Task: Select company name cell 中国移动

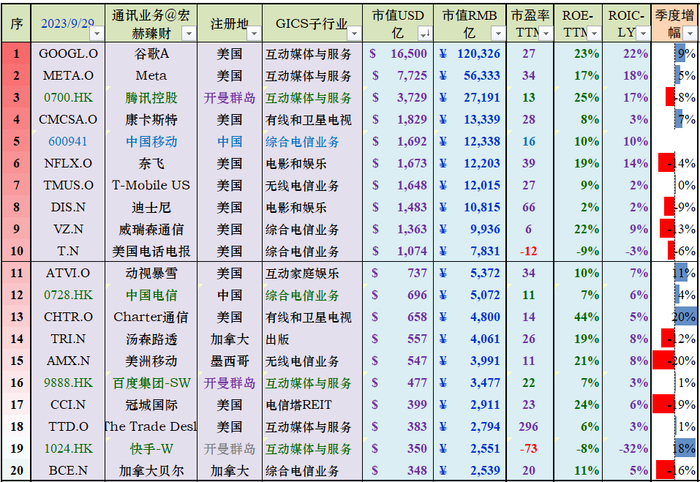Action: coord(151,141)
